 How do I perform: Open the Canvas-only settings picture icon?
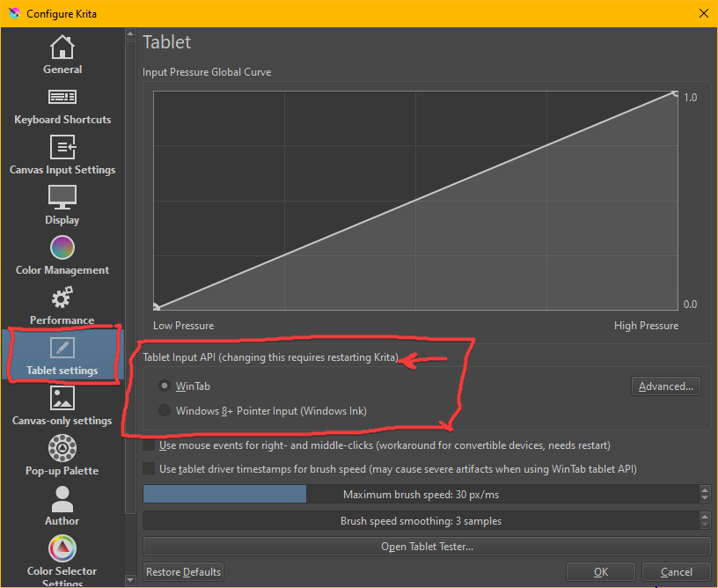pyautogui.click(x=62, y=398)
